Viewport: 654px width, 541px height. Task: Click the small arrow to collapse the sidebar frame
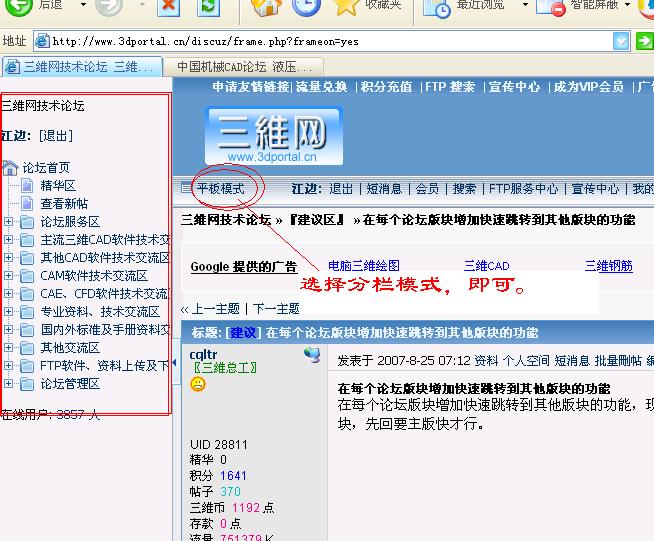point(174,363)
